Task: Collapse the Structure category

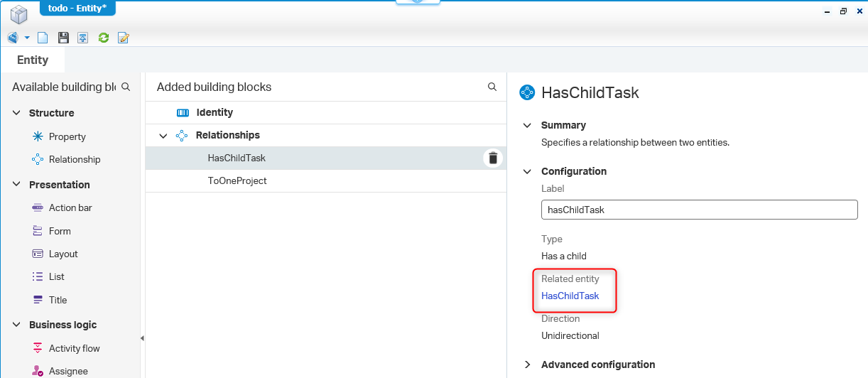Action: click(x=17, y=113)
